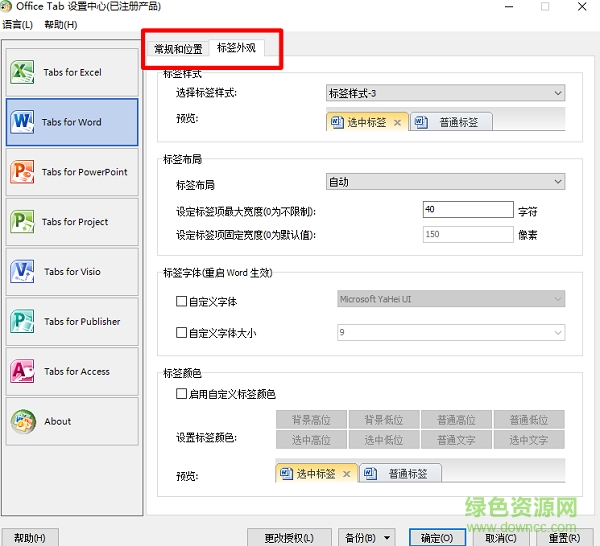
Task: Click the max tab width field showing 40
Action: point(468,209)
